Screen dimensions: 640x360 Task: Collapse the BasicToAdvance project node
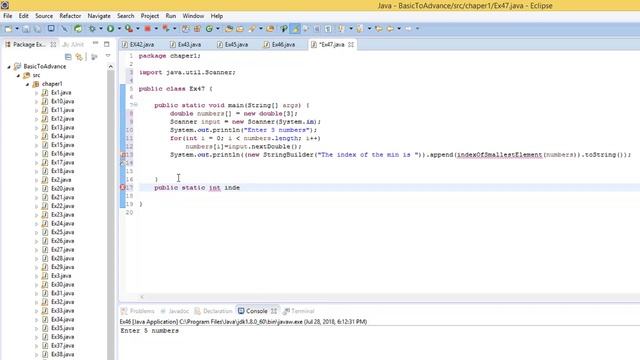click(x=9, y=67)
